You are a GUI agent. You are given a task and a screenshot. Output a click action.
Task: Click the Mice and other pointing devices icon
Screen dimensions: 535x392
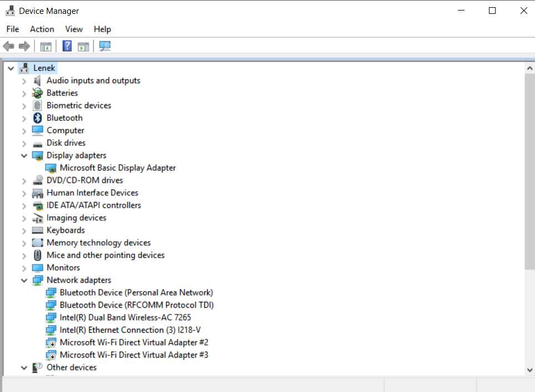coord(38,255)
